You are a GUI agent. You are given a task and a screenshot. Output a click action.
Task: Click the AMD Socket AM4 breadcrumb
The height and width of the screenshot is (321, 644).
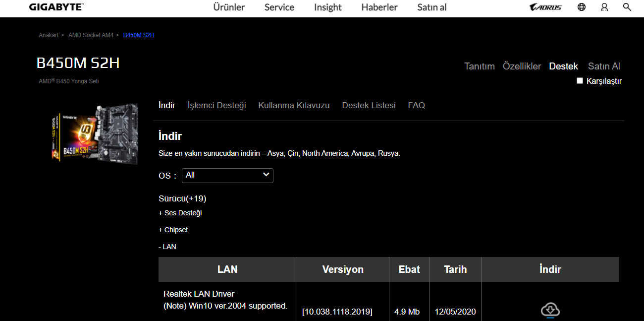tap(91, 35)
